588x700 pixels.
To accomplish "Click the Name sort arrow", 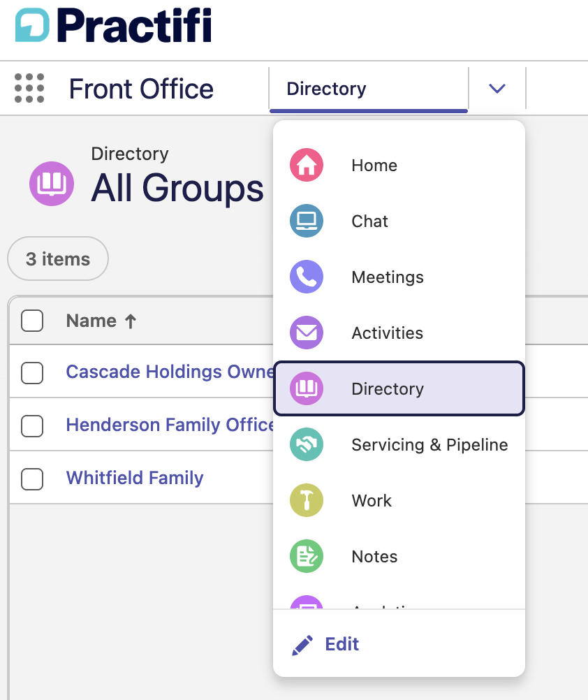I will (131, 321).
